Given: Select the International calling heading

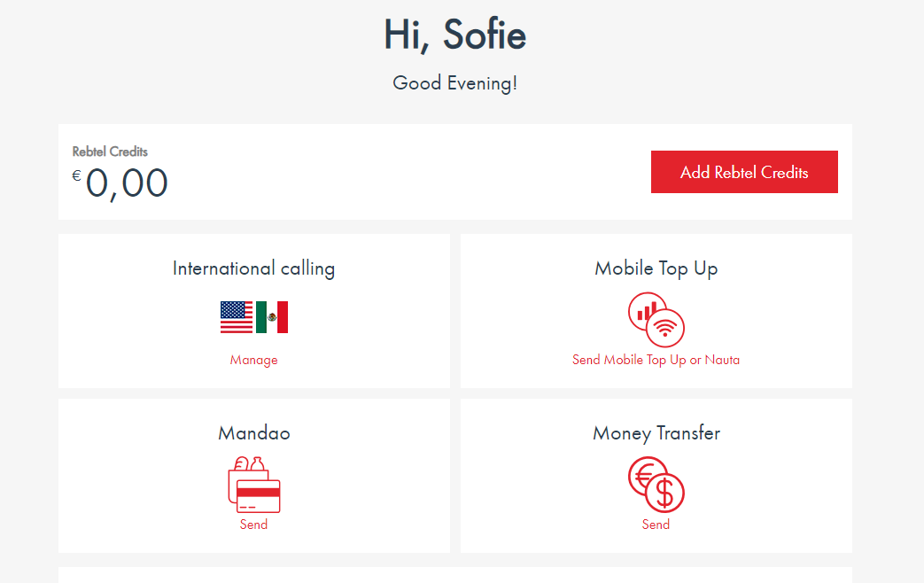Looking at the screenshot, I should 253,268.
